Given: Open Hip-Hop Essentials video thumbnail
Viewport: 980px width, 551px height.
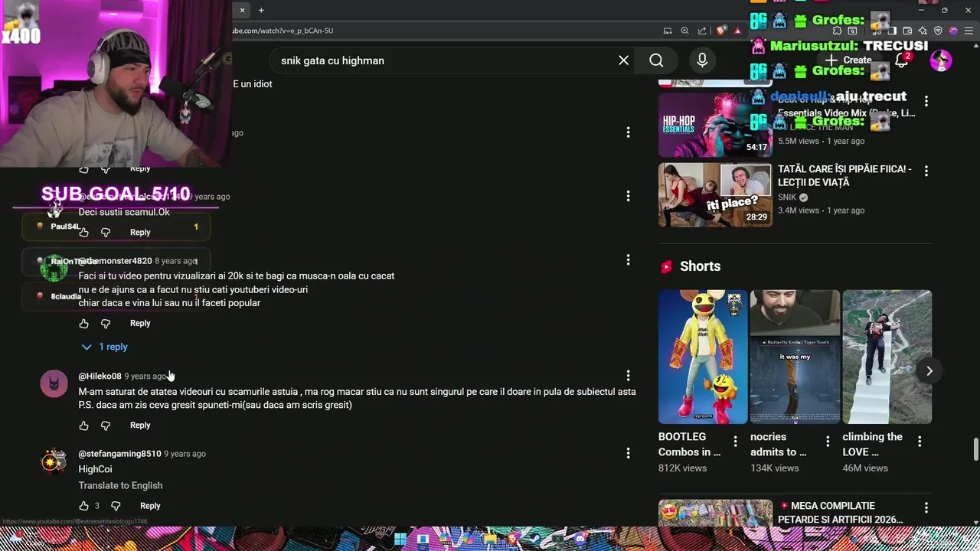Looking at the screenshot, I should pos(715,125).
